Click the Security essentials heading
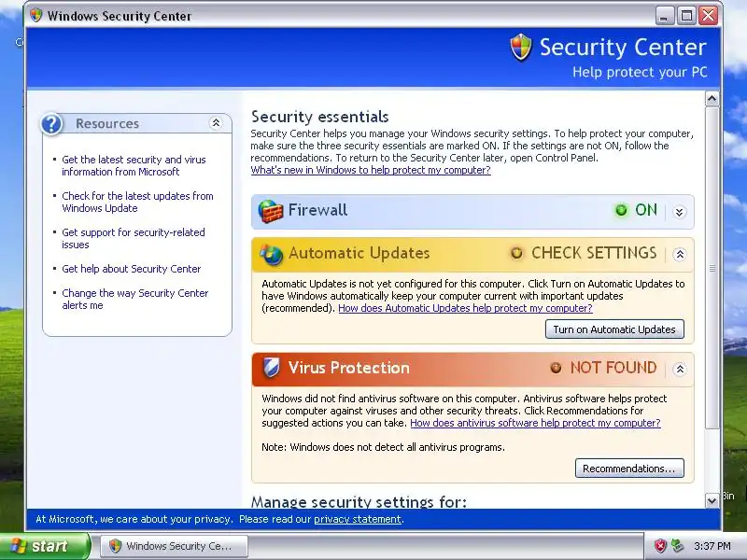The image size is (747, 560). 319,117
